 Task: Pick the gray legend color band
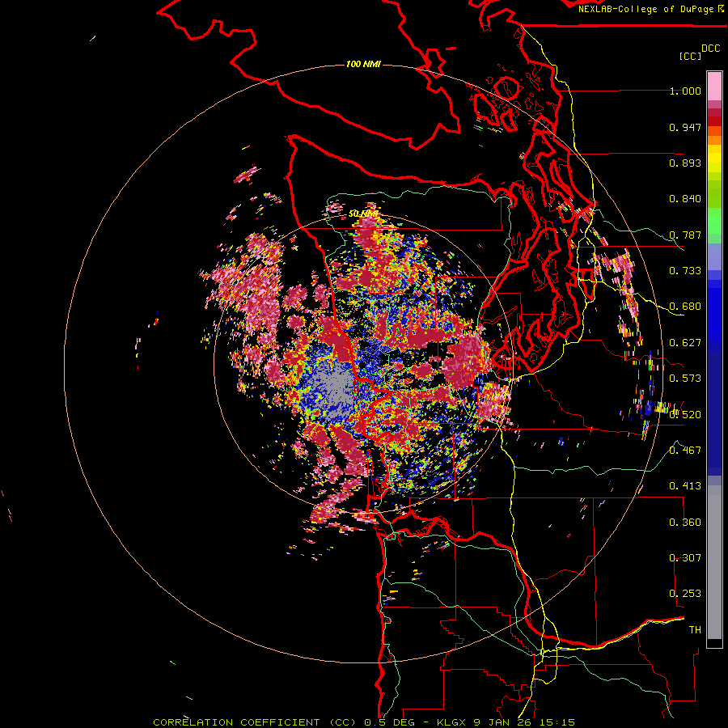point(714,562)
